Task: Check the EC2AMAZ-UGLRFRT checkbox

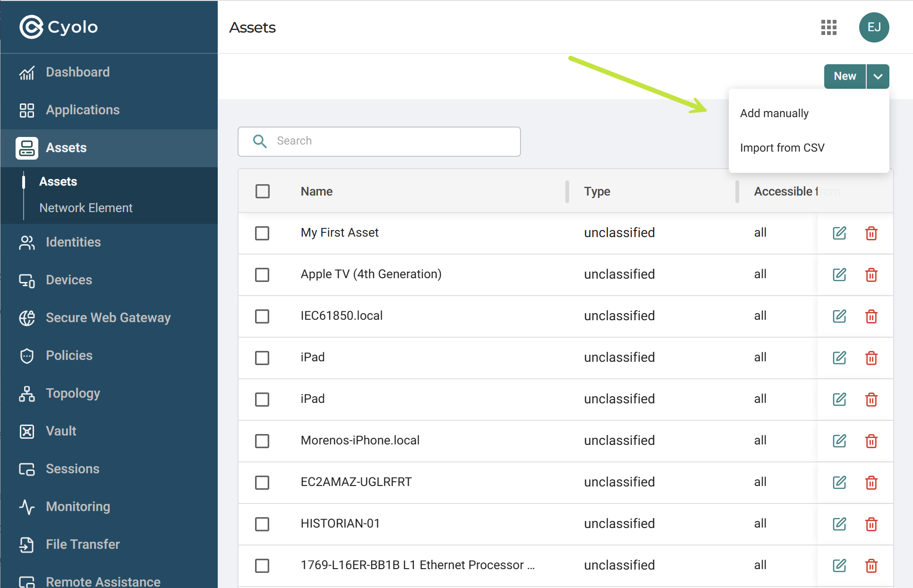Action: coord(262,483)
